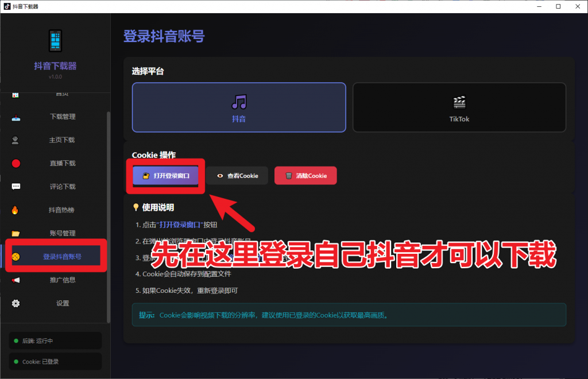The height and width of the screenshot is (379, 588).
Task: Click the red 清除Cookie button
Action: [x=305, y=176]
